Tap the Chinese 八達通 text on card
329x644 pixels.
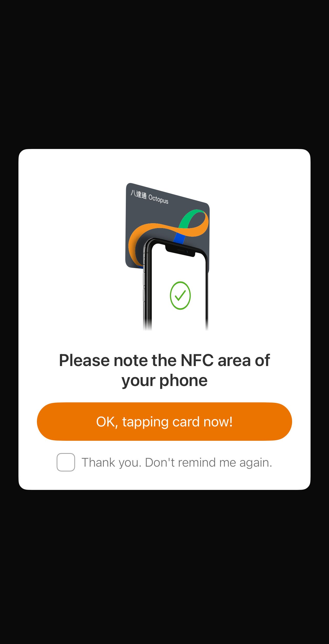(x=138, y=194)
